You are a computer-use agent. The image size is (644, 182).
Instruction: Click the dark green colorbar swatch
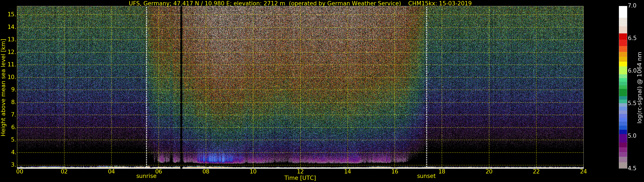pyautogui.click(x=623, y=92)
